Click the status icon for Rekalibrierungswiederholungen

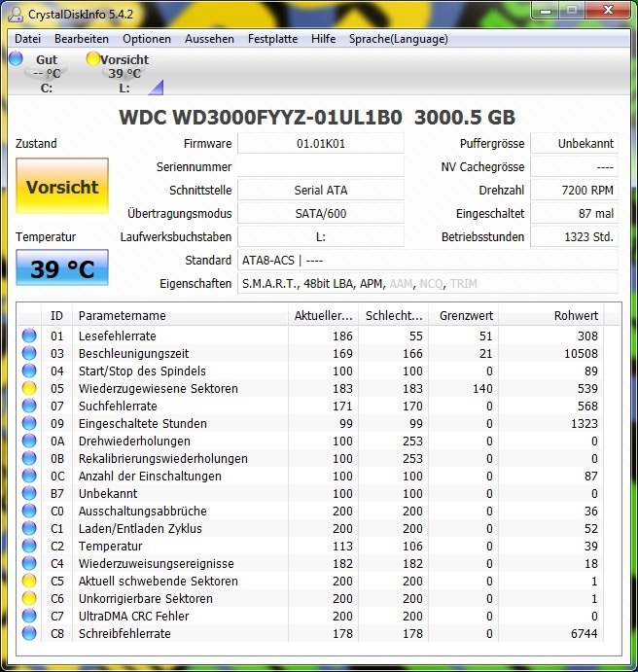[x=29, y=458]
